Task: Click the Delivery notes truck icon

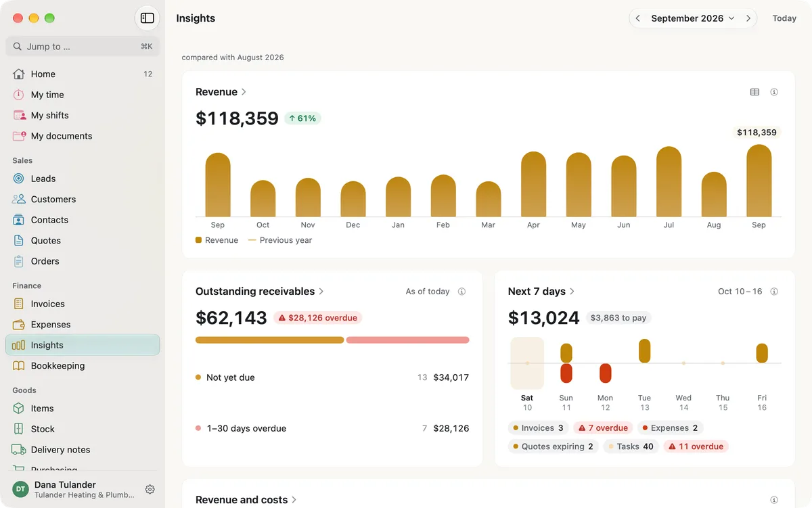Action: [x=19, y=450]
